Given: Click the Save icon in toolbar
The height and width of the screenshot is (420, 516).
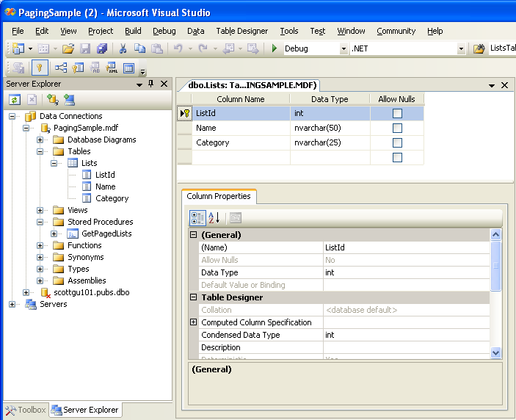Looking at the screenshot, I should [x=85, y=48].
